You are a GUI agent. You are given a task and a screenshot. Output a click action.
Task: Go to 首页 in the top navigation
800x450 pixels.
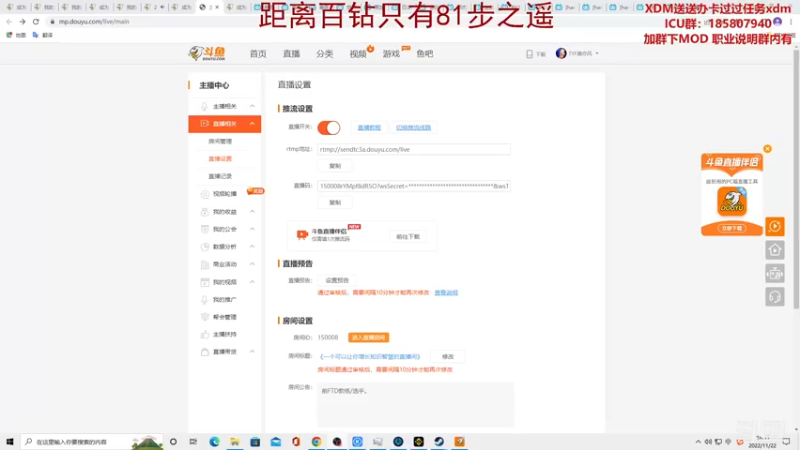tap(258, 54)
